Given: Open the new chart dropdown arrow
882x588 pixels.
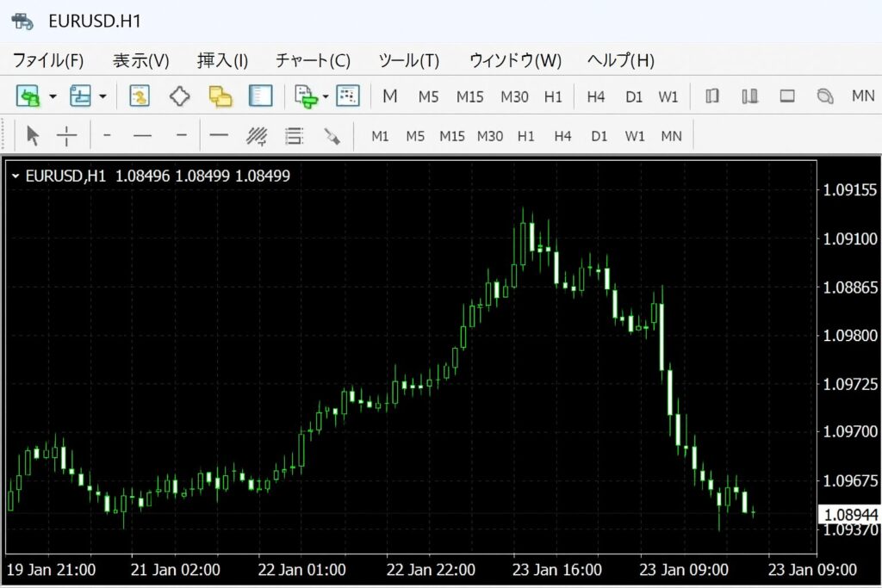Looking at the screenshot, I should point(53,96).
